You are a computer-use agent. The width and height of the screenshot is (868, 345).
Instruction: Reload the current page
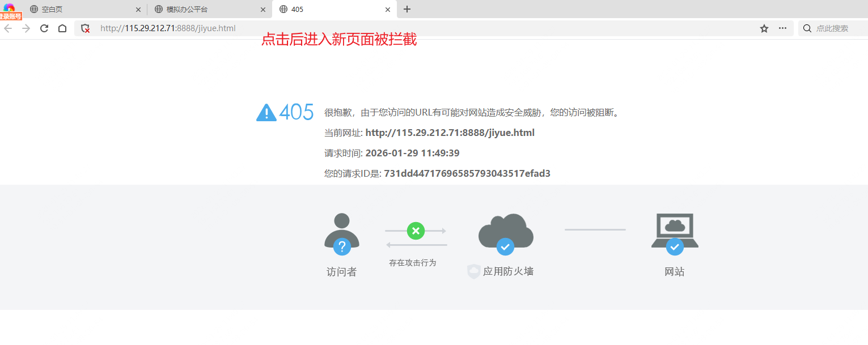(x=44, y=28)
